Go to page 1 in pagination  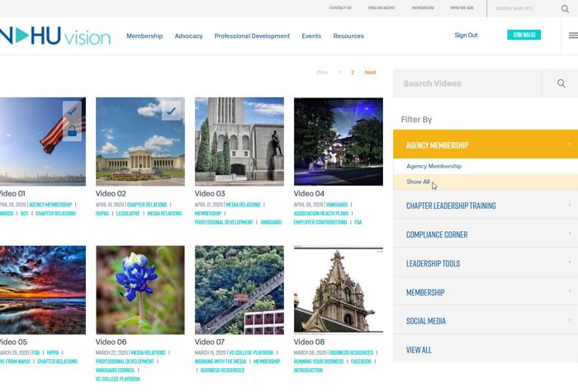[339, 73]
